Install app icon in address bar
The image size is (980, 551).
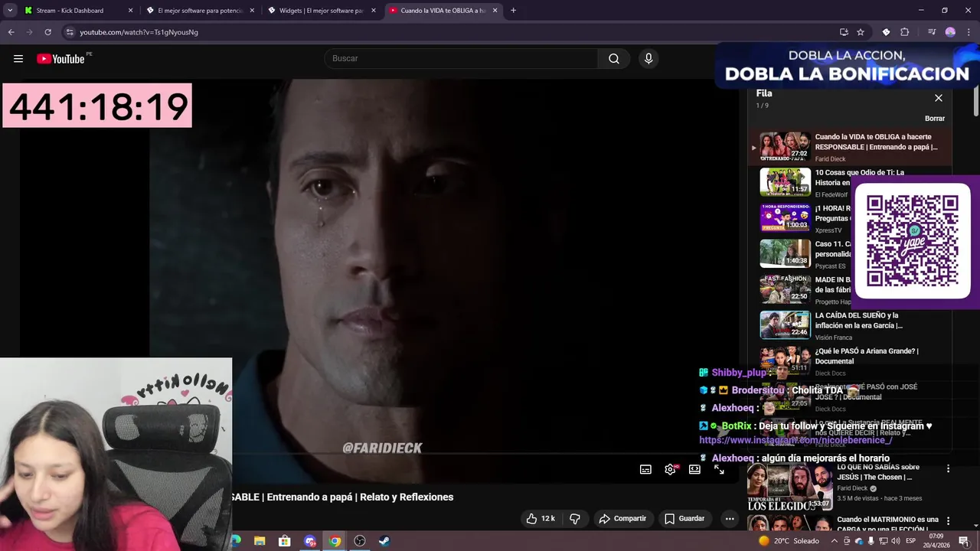(x=844, y=32)
